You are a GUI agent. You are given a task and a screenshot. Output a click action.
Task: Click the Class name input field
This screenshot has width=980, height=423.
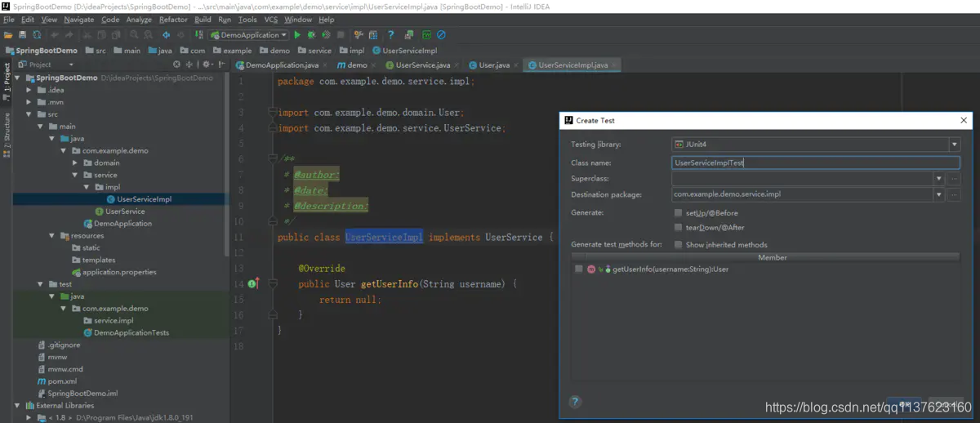pos(815,163)
